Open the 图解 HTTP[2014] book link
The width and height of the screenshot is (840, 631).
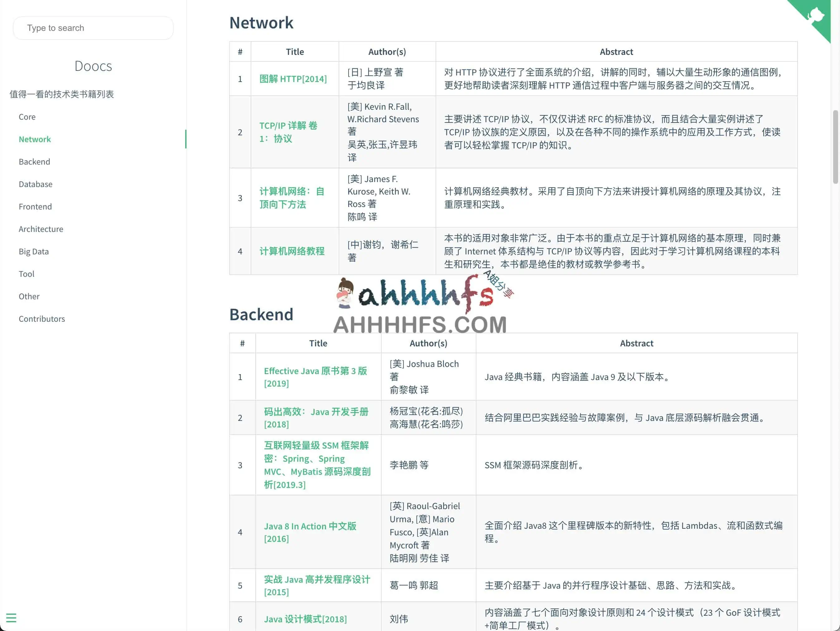(x=293, y=79)
